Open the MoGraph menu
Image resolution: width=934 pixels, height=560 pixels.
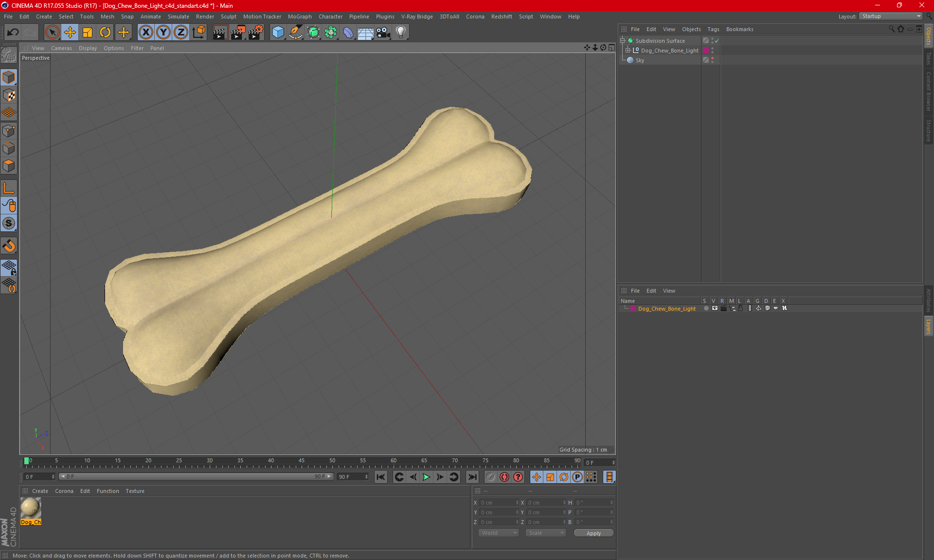(299, 17)
